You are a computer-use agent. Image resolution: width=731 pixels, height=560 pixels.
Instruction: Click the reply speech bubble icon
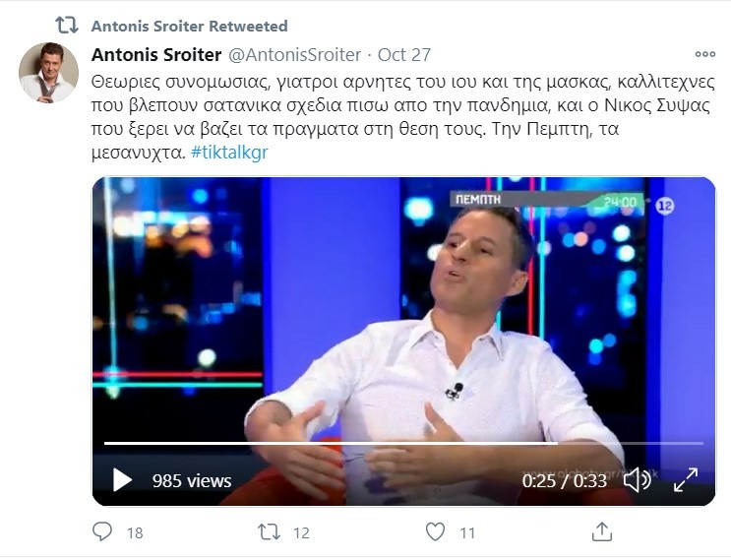pyautogui.click(x=102, y=532)
